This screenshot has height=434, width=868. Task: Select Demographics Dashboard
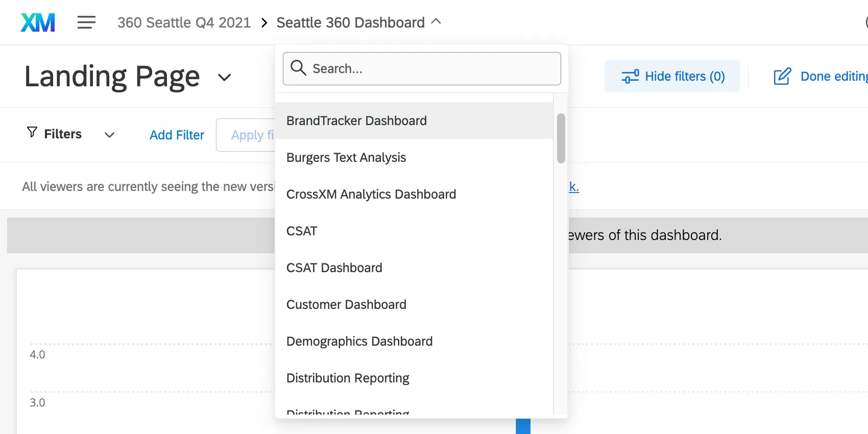tap(359, 341)
